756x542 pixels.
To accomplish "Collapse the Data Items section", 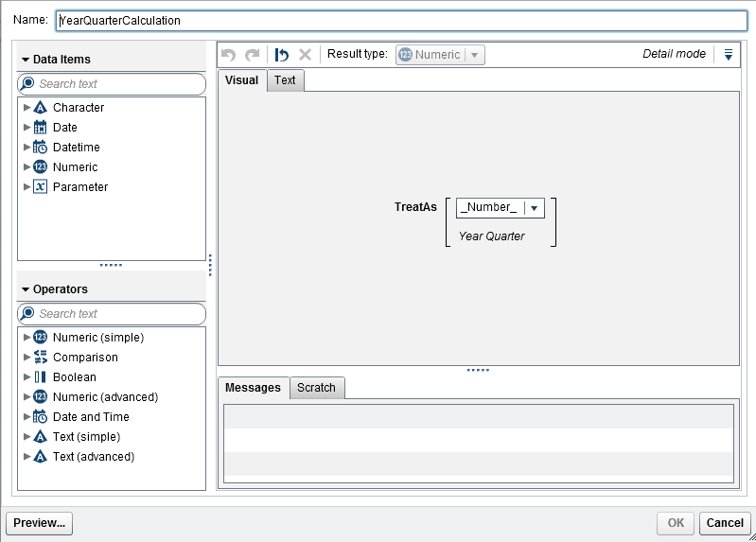I will (26, 60).
